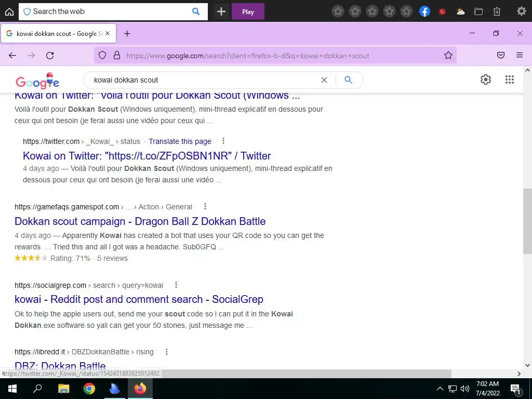Open the blue app on the taskbar

click(x=114, y=389)
